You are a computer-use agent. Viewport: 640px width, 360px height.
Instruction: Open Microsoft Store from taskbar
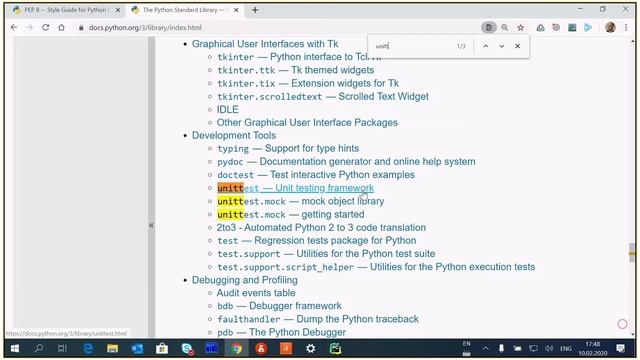(x=162, y=349)
